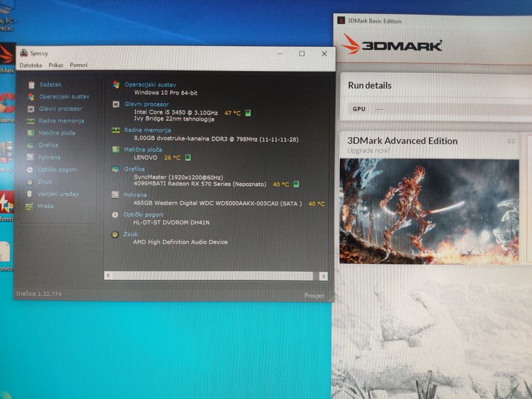Click the Speccy title bar icon
The image size is (532, 399).
(x=24, y=53)
